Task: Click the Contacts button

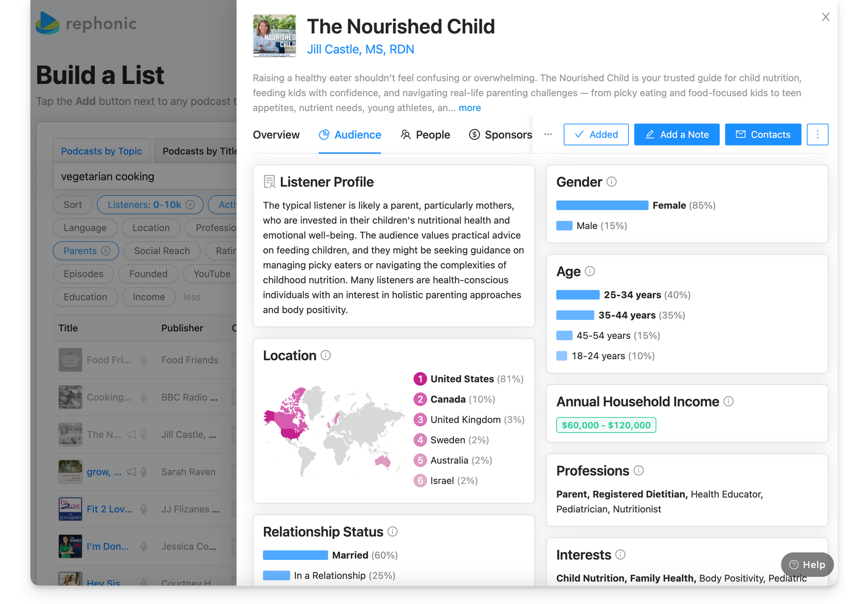Action: tap(763, 135)
